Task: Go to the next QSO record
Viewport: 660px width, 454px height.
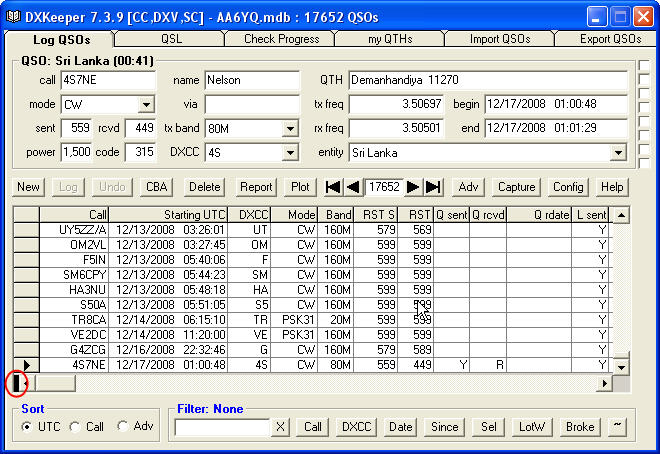Action: point(412,187)
